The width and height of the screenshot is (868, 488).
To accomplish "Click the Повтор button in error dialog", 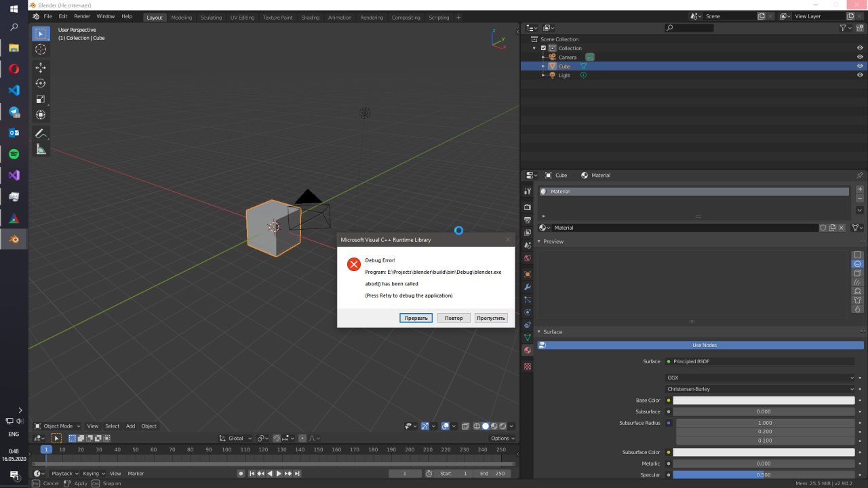I will pos(454,318).
